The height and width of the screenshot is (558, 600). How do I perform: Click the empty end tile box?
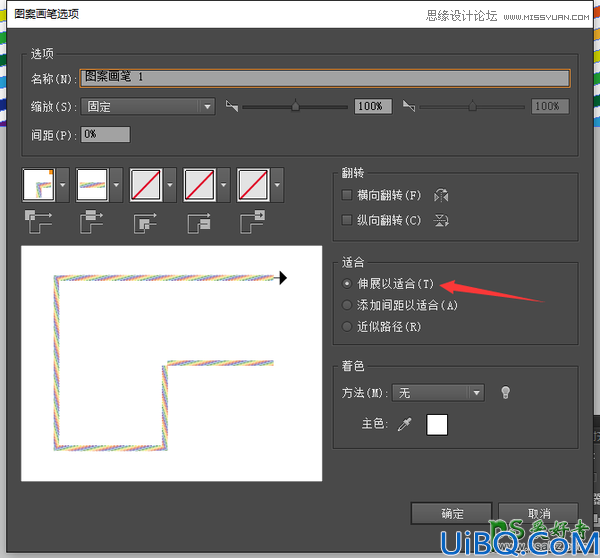coord(253,185)
